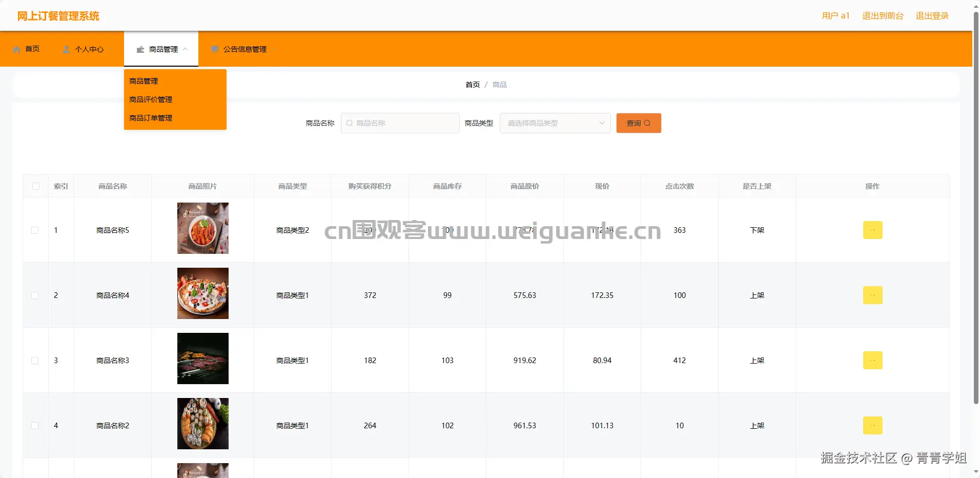This screenshot has height=478, width=980.
Task: View the pizza thumbnail of 商品名称4
Action: click(x=203, y=293)
